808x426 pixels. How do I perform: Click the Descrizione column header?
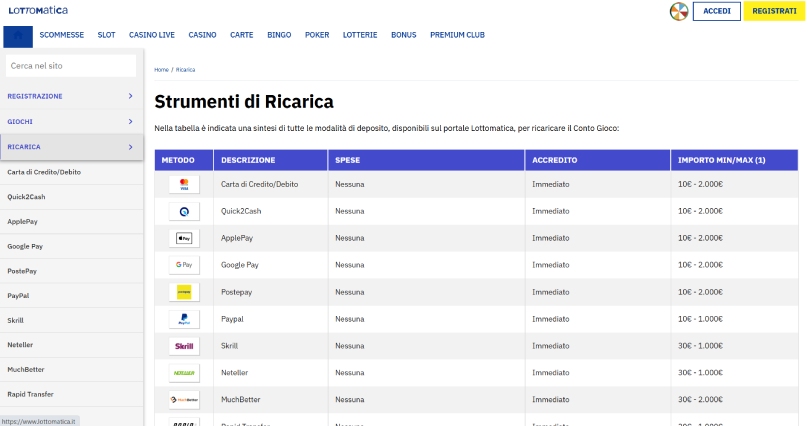(271, 160)
